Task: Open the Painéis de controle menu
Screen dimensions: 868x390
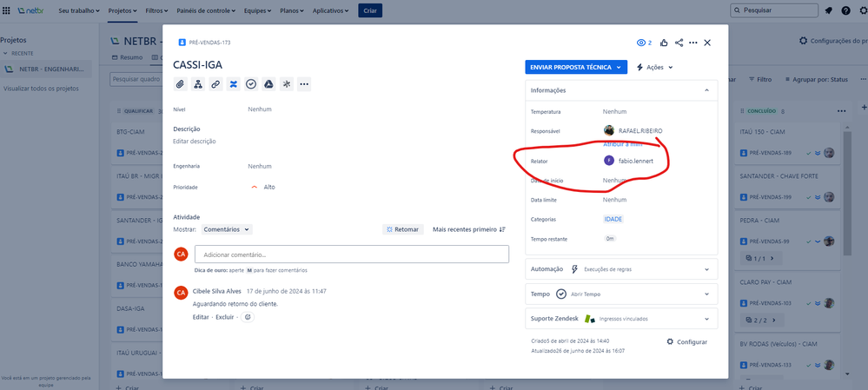Action: click(x=206, y=10)
